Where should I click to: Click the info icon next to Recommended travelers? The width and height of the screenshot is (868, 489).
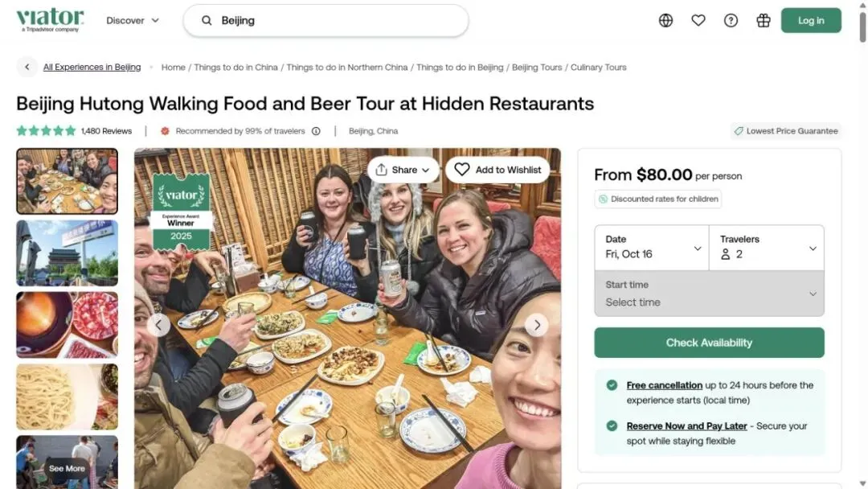pos(316,131)
